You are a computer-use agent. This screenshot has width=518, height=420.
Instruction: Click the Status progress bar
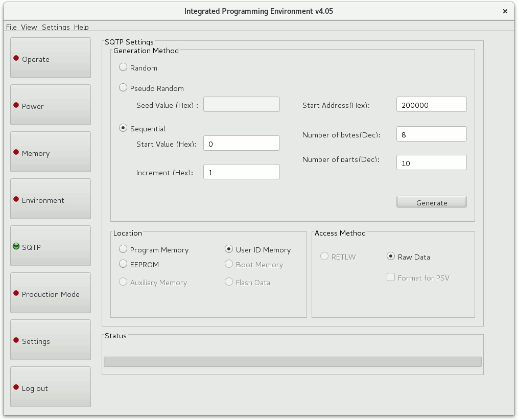pyautogui.click(x=292, y=362)
